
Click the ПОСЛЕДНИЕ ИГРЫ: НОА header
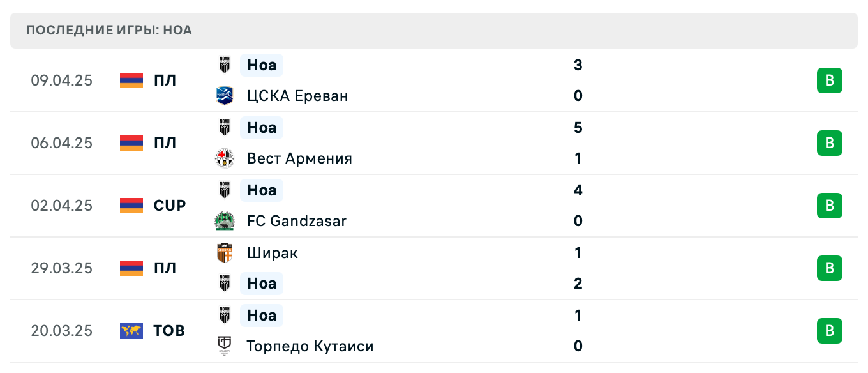107,30
